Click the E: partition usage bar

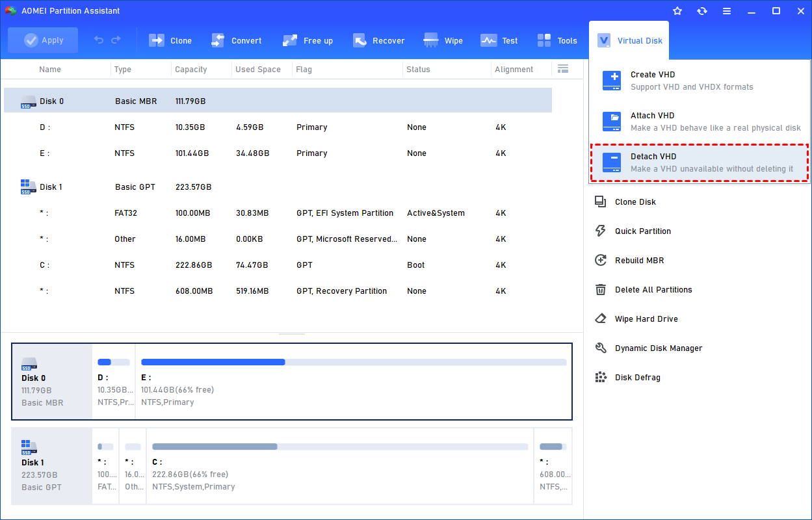click(x=353, y=362)
